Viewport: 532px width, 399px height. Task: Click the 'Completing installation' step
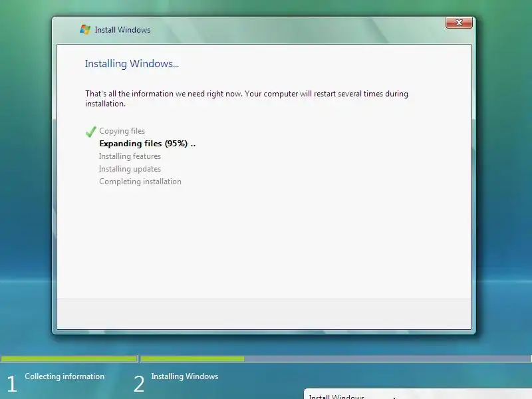click(x=140, y=182)
